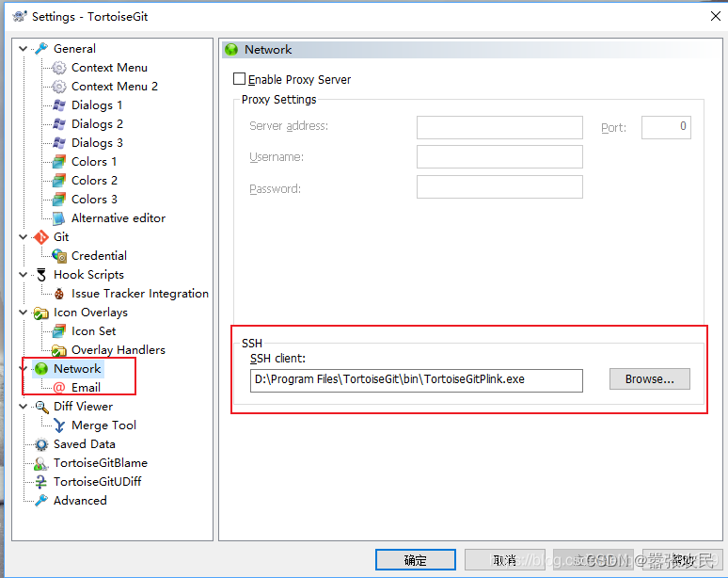The height and width of the screenshot is (578, 728).
Task: Open Saved Data settings
Action: click(x=84, y=444)
